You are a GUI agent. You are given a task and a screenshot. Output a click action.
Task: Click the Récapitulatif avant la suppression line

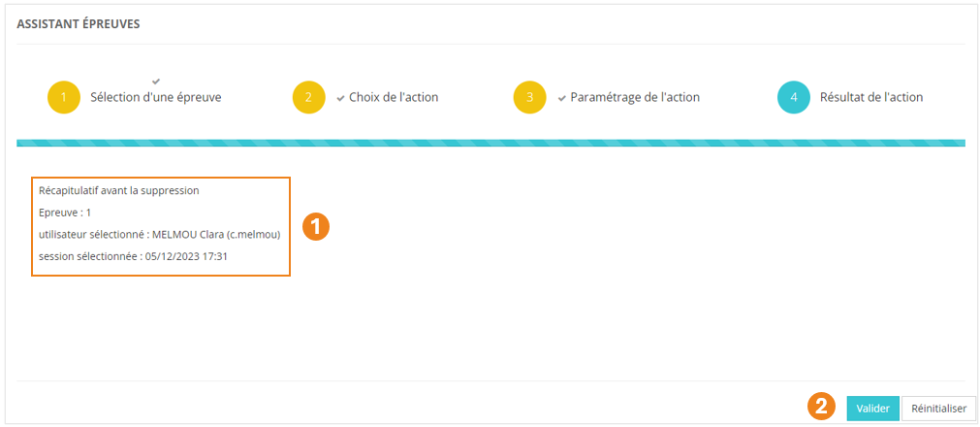pos(116,191)
